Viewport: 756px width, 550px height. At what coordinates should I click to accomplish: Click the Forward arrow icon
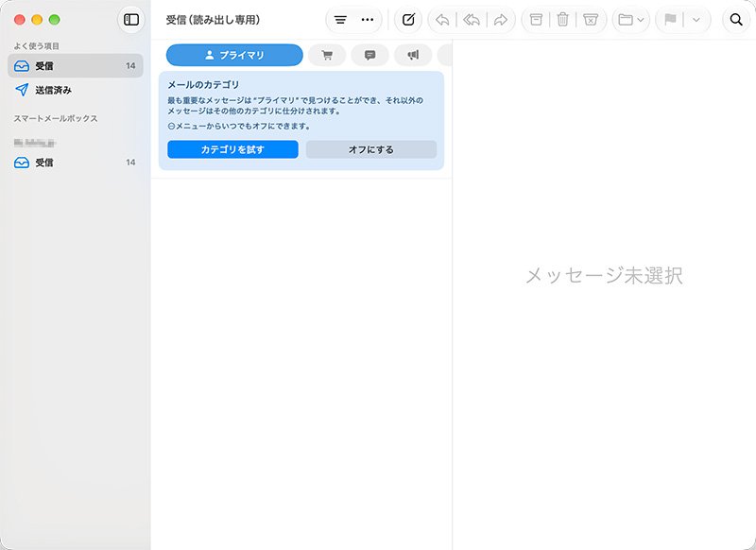pyautogui.click(x=501, y=20)
